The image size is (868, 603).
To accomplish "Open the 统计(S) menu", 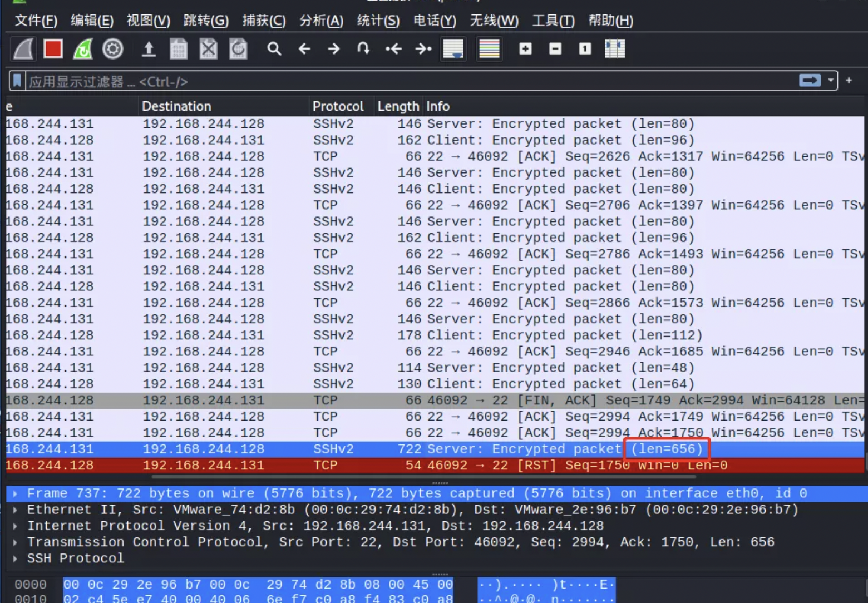I will point(378,21).
